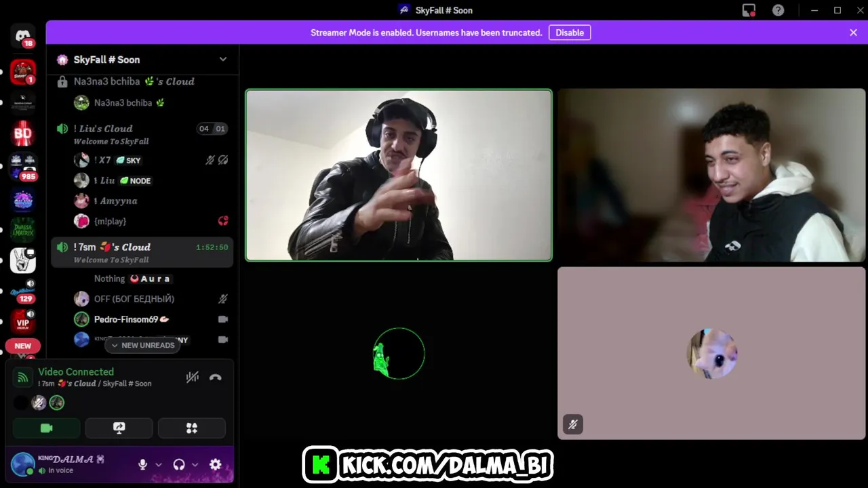
Task: Toggle noise suppression icon
Action: 193,378
